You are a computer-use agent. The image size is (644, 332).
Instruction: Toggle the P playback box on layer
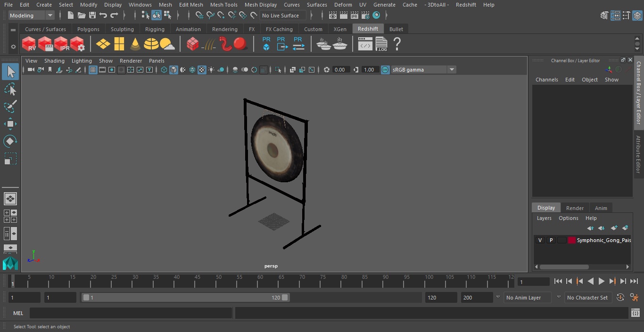pos(551,240)
